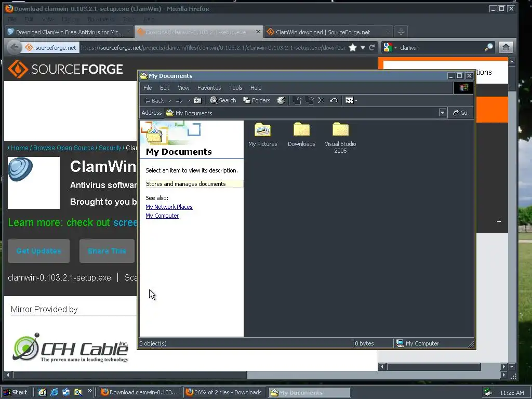This screenshot has width=532, height=399.
Task: Open the Start menu
Action: pyautogui.click(x=15, y=392)
